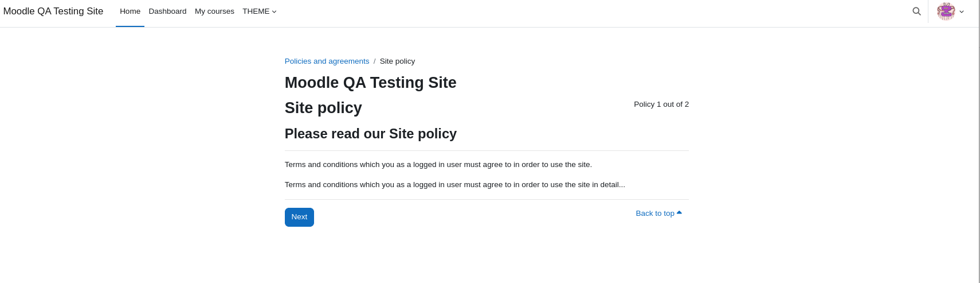Click the user avatar picture
980x283 pixels.
(x=946, y=11)
